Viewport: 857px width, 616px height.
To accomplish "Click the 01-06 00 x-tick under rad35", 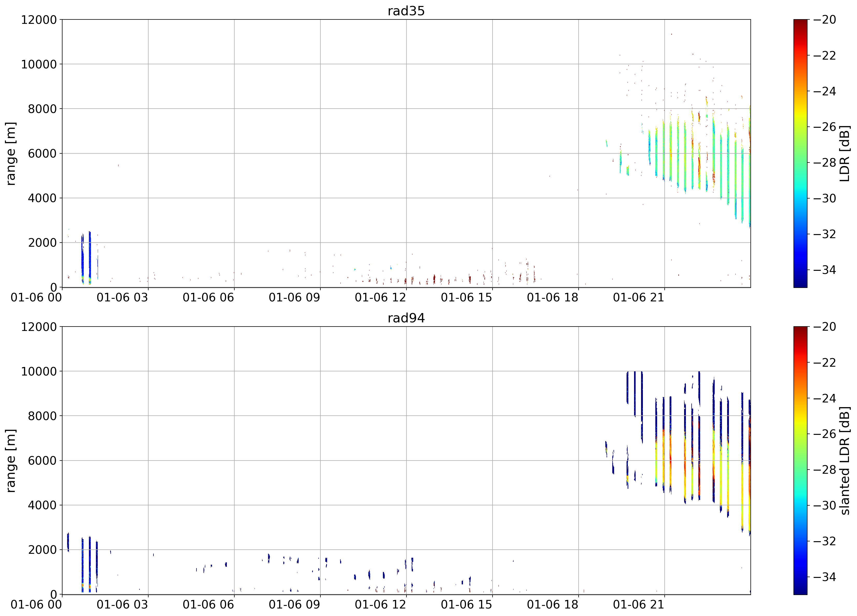I will click(36, 298).
